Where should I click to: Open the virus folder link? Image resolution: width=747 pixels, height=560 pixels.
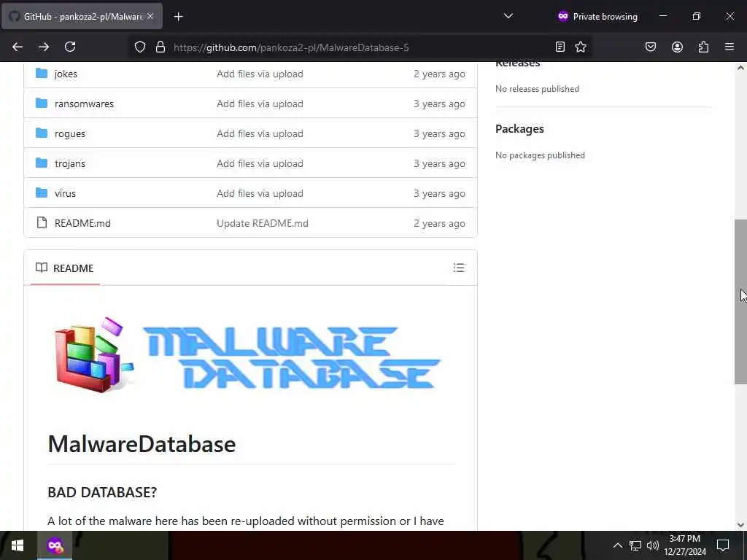pyautogui.click(x=65, y=193)
